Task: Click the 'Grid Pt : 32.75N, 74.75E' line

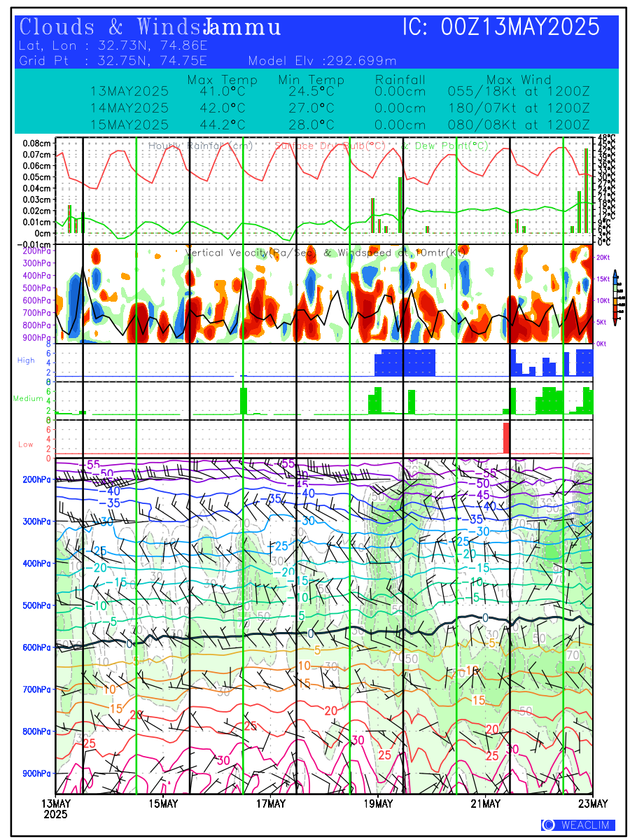Action: (113, 60)
